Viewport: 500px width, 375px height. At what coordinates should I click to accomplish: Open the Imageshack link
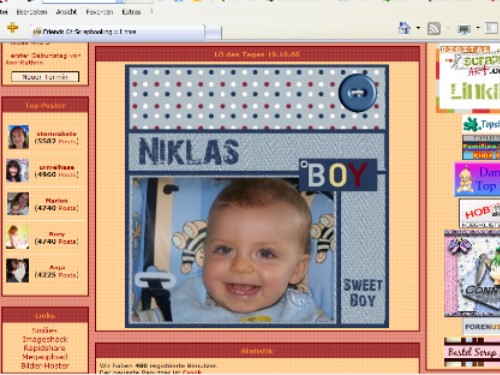click(x=45, y=339)
